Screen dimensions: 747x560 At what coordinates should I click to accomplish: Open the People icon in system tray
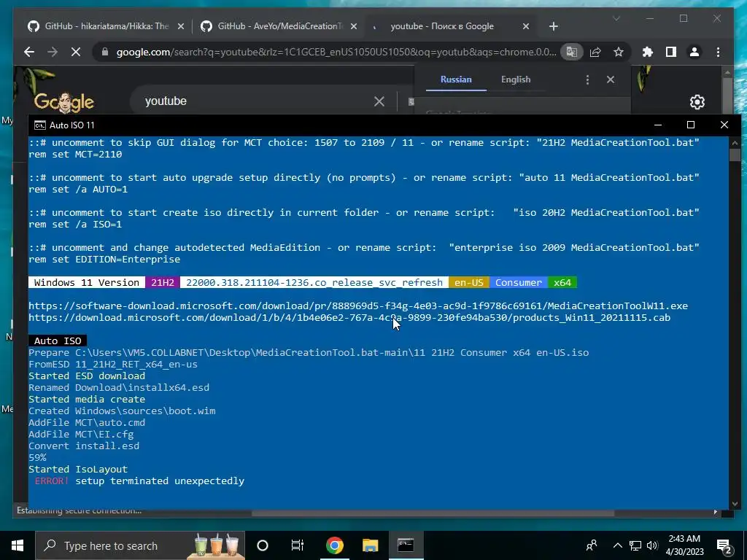pos(592,545)
